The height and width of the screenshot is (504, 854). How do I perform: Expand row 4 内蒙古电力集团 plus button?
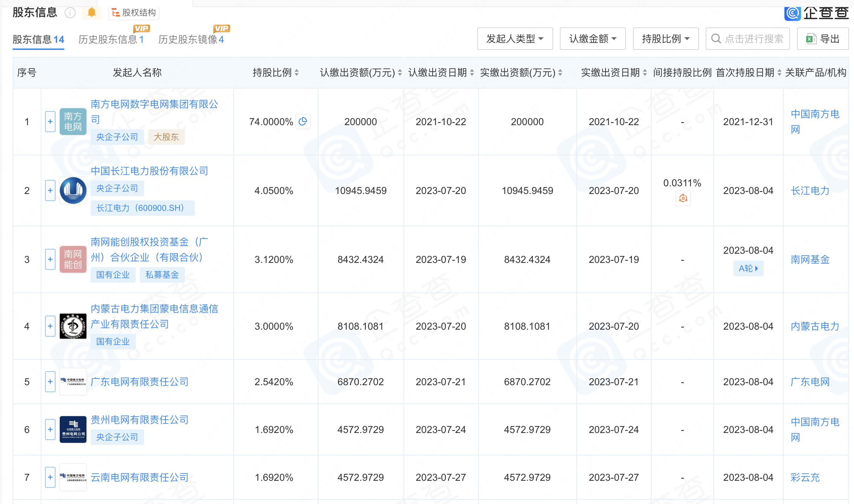coord(50,326)
